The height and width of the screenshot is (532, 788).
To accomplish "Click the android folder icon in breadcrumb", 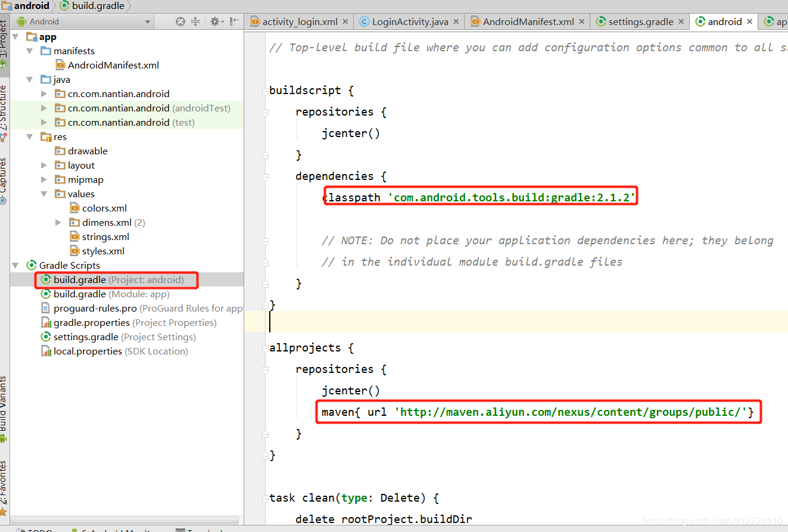I will click(7, 6).
